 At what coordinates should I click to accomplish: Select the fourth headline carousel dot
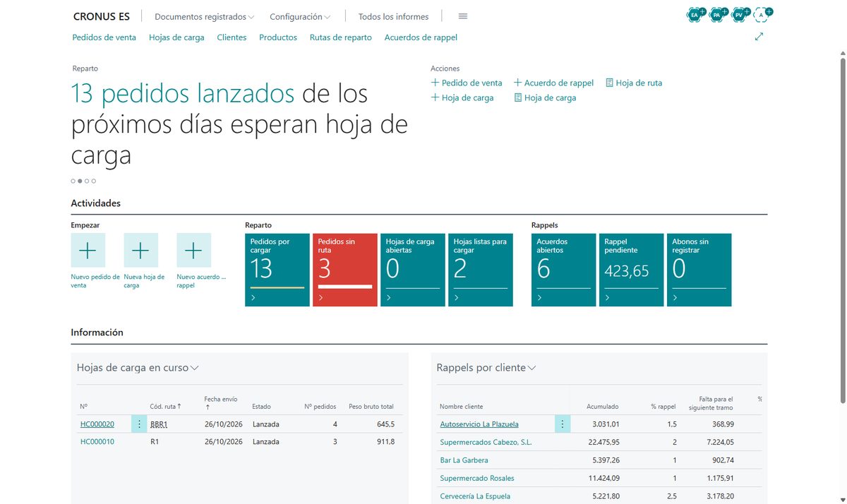pos(94,181)
